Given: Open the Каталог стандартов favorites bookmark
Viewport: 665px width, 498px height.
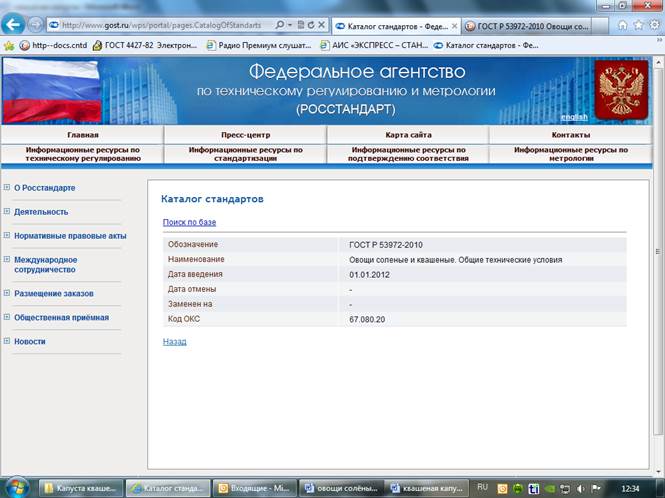Looking at the screenshot, I should coord(486,45).
